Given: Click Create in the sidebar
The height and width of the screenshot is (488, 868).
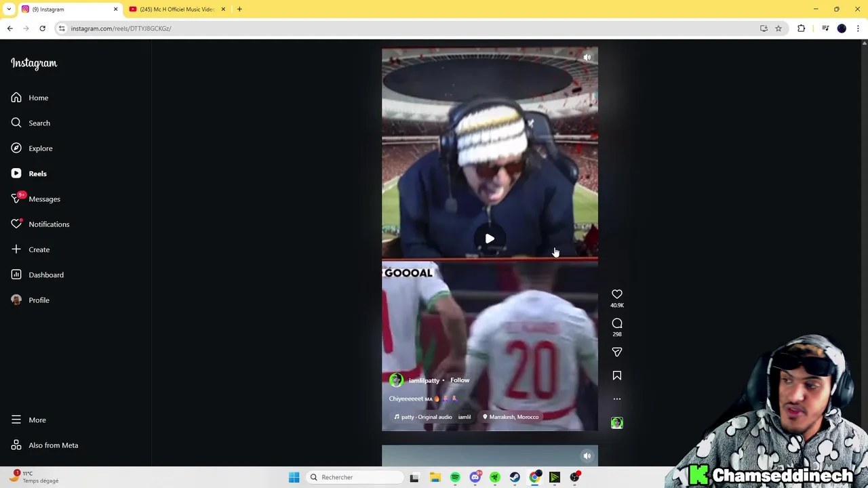Looking at the screenshot, I should (31, 249).
